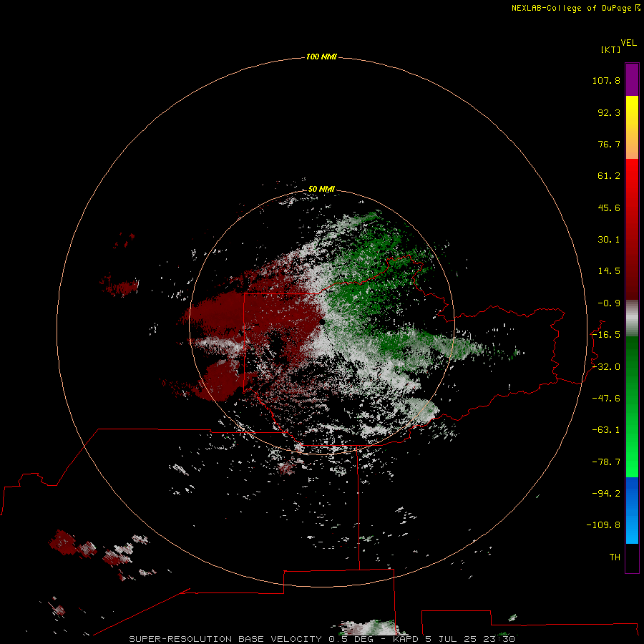Click the 45.6 legend value
Screen dimensions: 644x644
(x=609, y=208)
